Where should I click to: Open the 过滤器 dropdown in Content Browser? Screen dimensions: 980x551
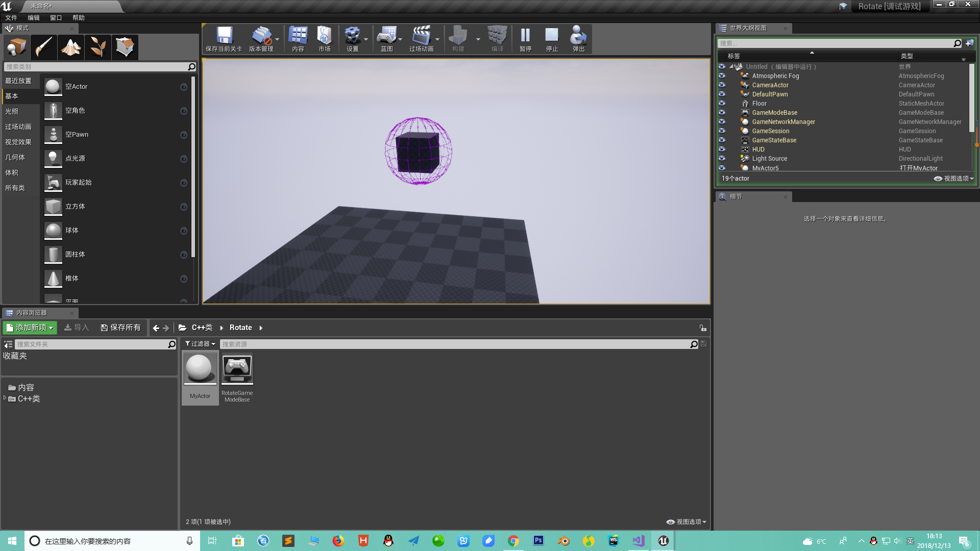[200, 343]
